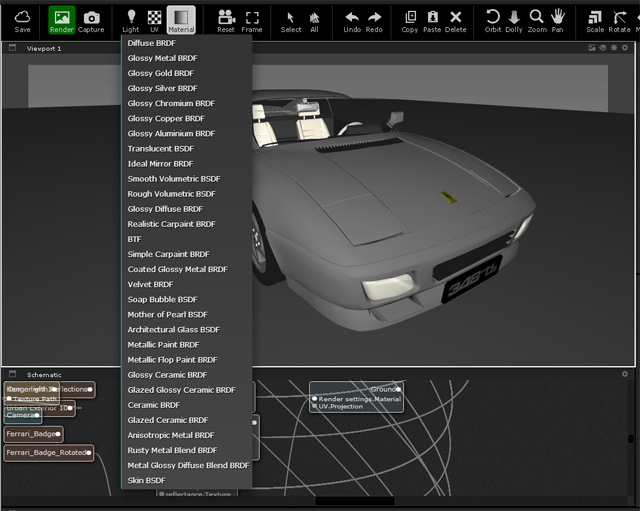
Task: Open Schematic panel settings gear
Action: 625,374
